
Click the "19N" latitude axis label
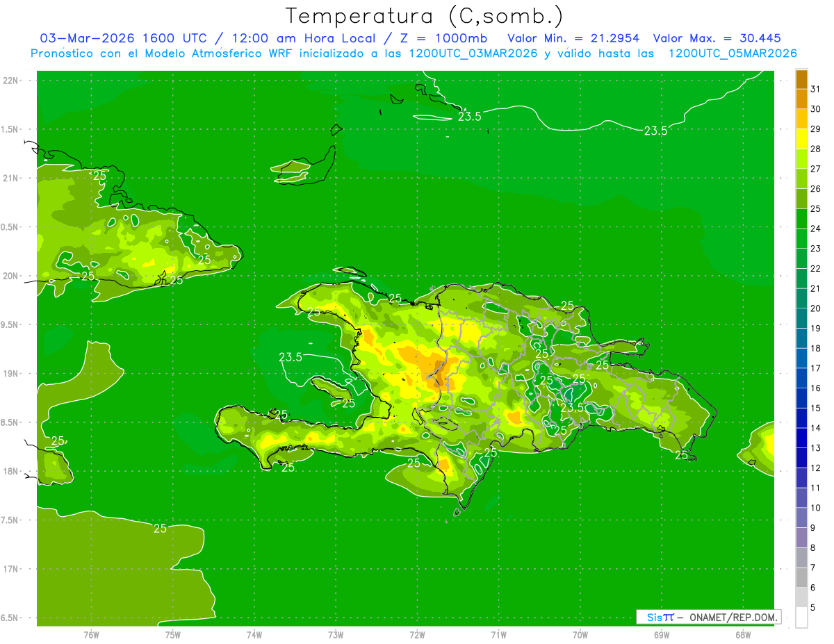coord(10,374)
